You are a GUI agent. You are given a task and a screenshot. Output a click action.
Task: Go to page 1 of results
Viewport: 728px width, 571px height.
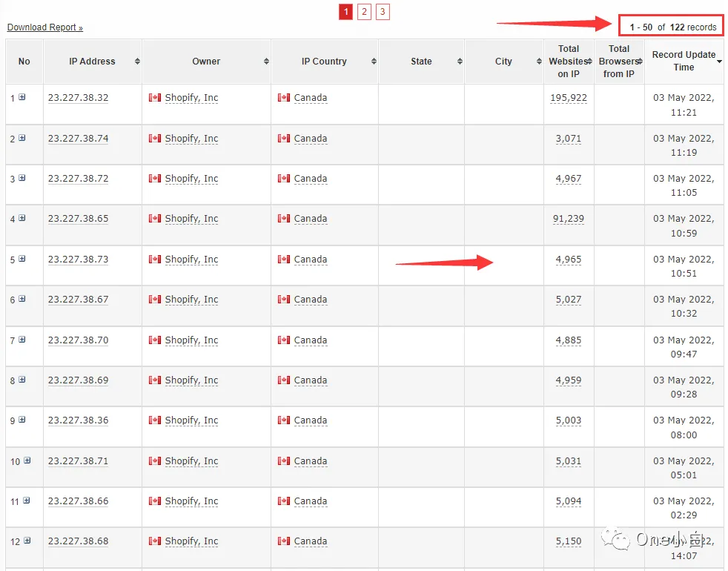pos(346,12)
